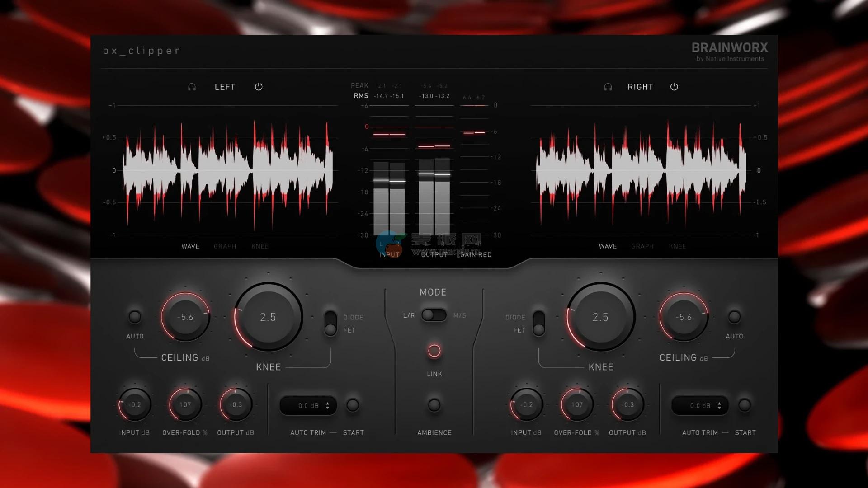Image resolution: width=868 pixels, height=488 pixels.
Task: Select the left WAVE display tab
Action: point(190,246)
